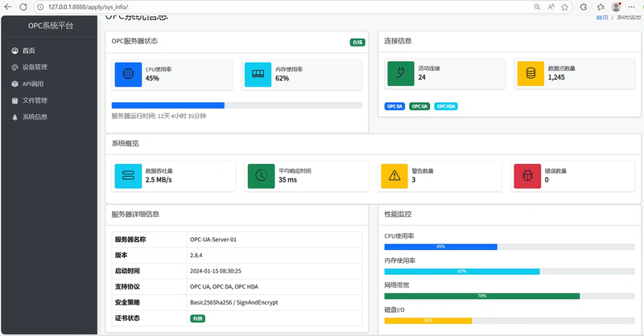Image resolution: width=644 pixels, height=336 pixels.
Task: Go to API调用 sidebar item
Action: tap(34, 84)
